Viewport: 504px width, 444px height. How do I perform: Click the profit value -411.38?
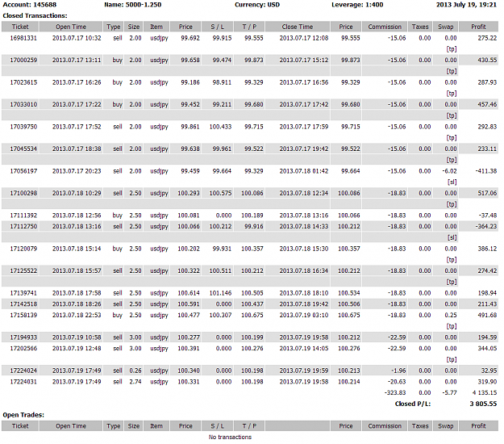[486, 171]
